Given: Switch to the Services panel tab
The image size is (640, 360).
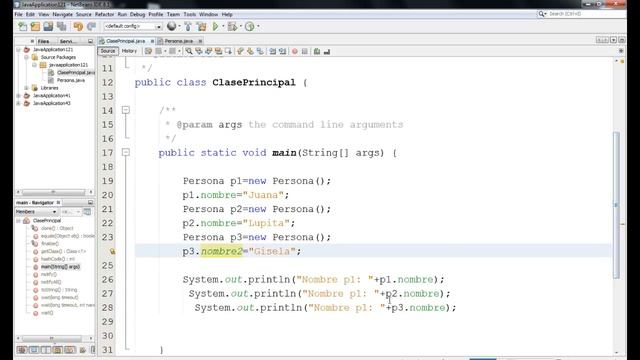Looking at the screenshot, I should pyautogui.click(x=67, y=41).
